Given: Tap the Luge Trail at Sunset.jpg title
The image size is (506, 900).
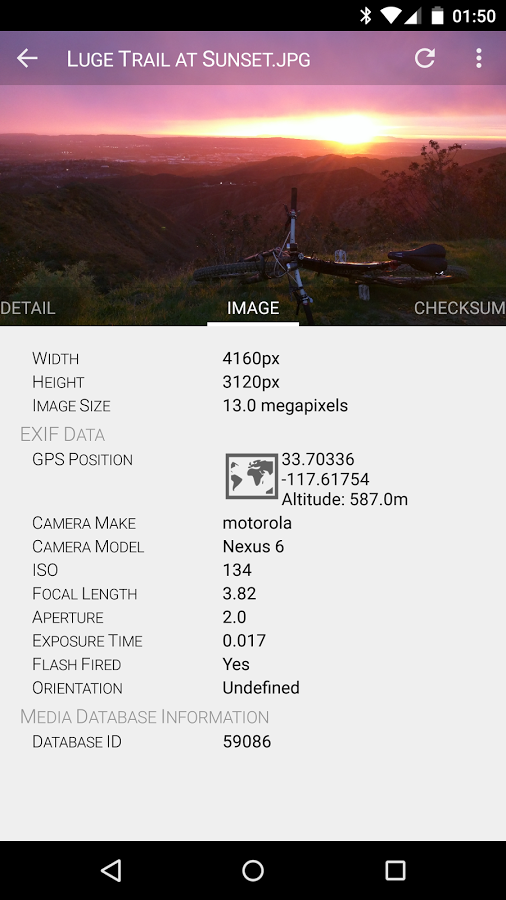Looking at the screenshot, I should click(x=188, y=59).
